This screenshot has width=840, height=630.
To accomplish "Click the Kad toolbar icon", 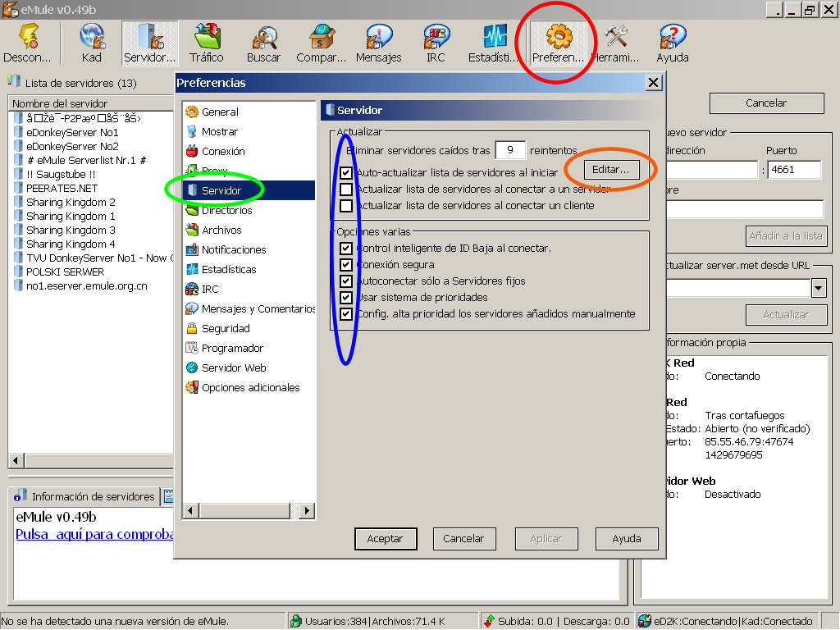I will point(92,43).
